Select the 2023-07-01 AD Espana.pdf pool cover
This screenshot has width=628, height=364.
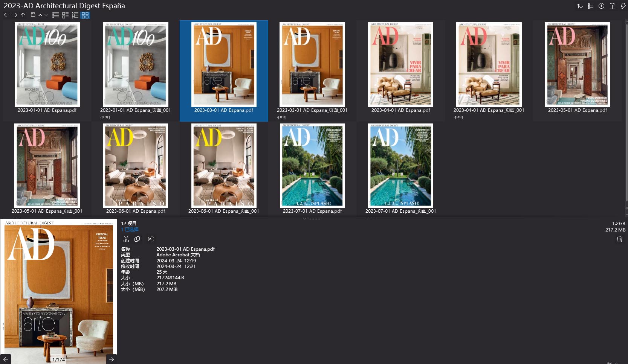coord(312,166)
